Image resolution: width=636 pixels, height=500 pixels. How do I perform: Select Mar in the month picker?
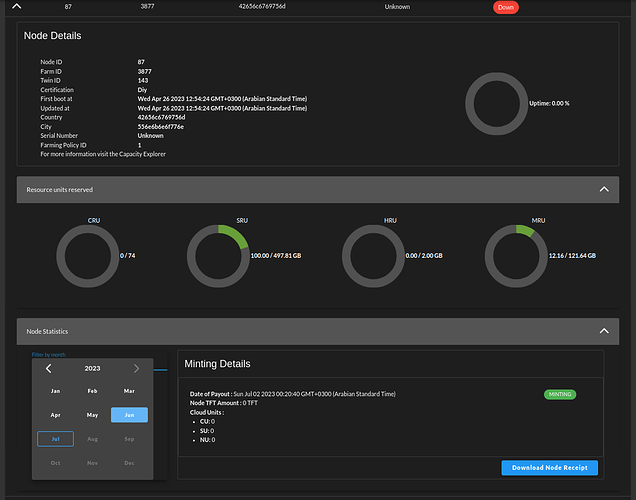point(129,391)
